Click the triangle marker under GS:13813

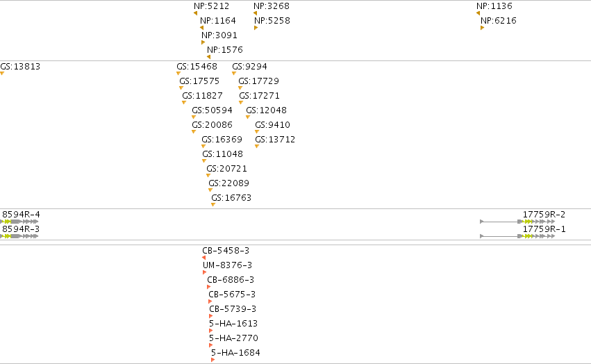click(x=2, y=74)
